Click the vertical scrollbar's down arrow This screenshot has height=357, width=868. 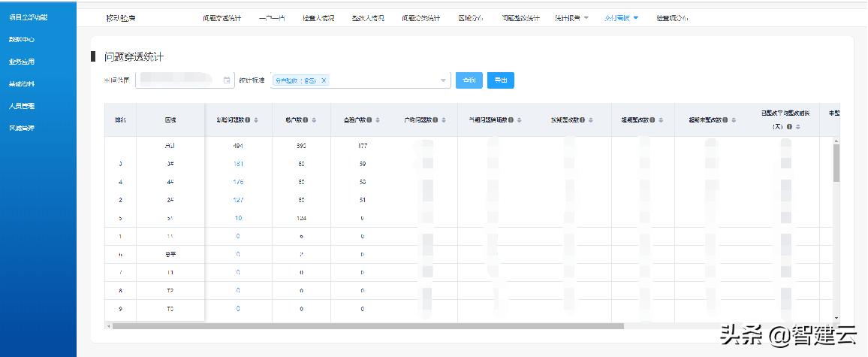click(x=836, y=318)
